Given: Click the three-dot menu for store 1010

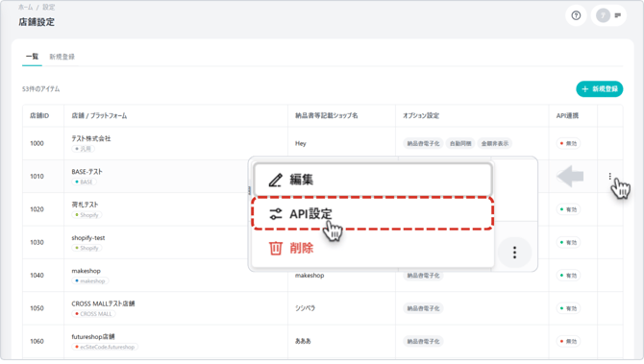Looking at the screenshot, I should point(610,176).
